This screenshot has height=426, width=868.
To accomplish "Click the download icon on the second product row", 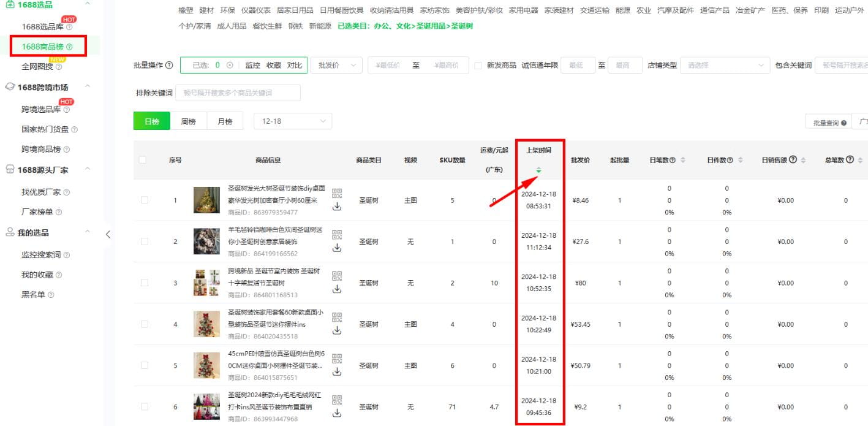I will (x=336, y=248).
